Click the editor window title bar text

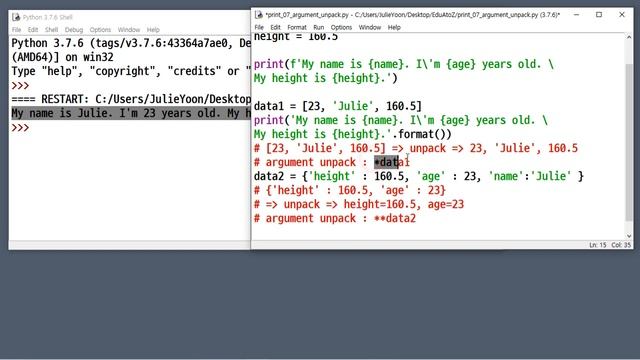tap(413, 15)
